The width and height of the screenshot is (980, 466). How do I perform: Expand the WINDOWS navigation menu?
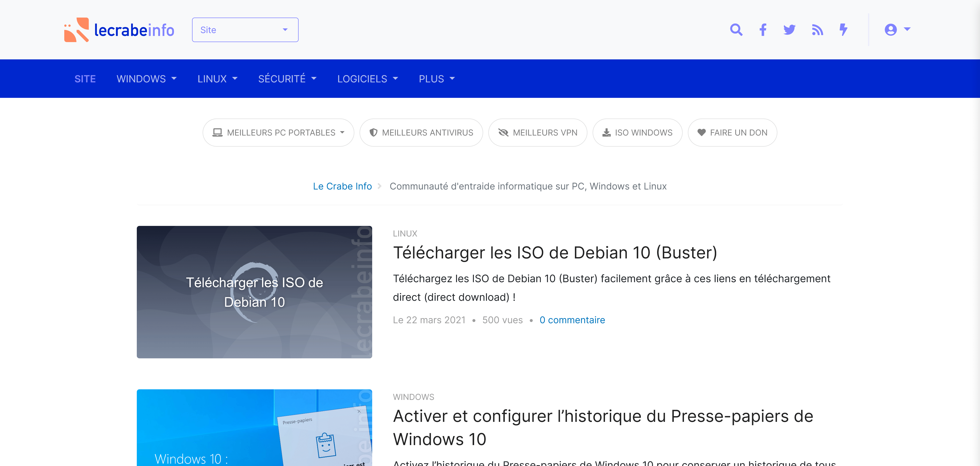tap(146, 79)
